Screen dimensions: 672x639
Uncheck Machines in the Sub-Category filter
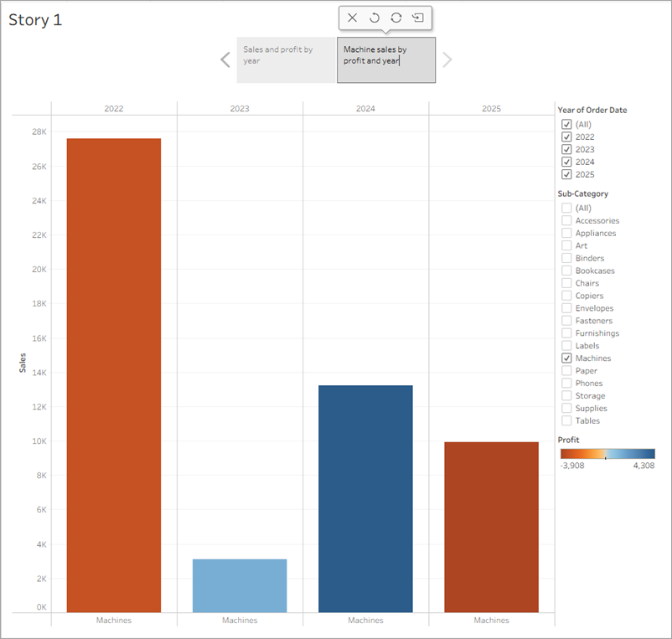(x=566, y=358)
